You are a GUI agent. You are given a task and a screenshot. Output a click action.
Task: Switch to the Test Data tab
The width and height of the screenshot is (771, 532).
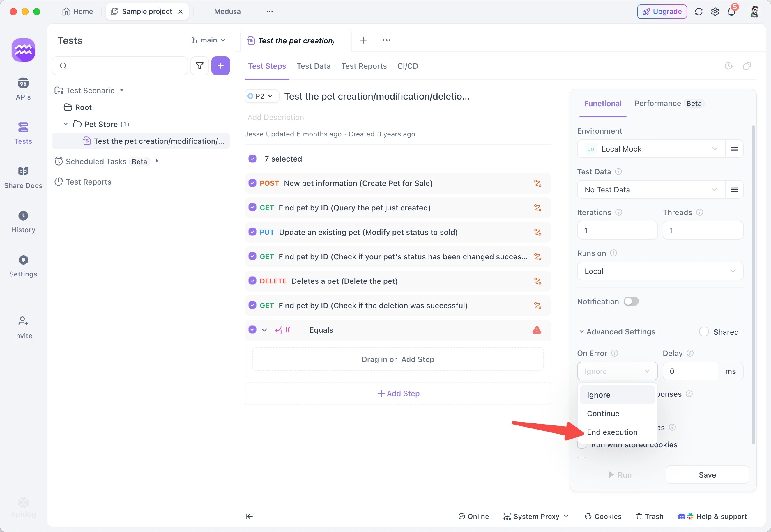(314, 66)
